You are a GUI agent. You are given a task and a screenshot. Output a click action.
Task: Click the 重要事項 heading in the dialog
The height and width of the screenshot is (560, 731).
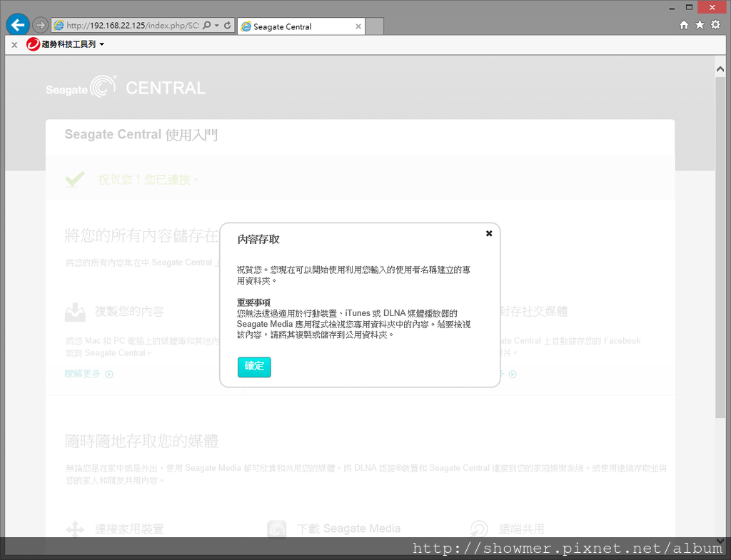[253, 302]
